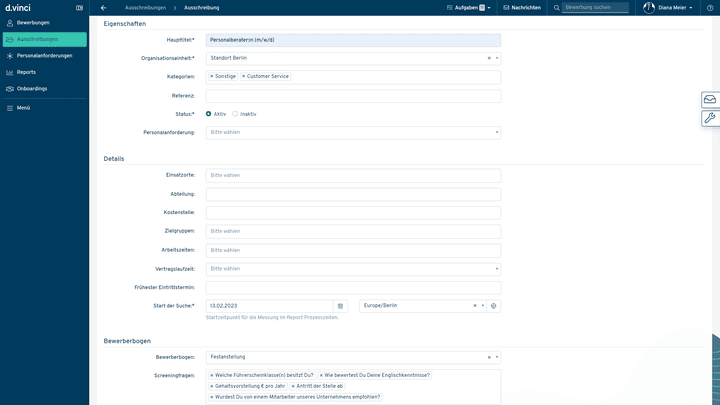Viewport: 720px width, 405px height.
Task: Click the back arrow in top bar
Action: pos(104,7)
